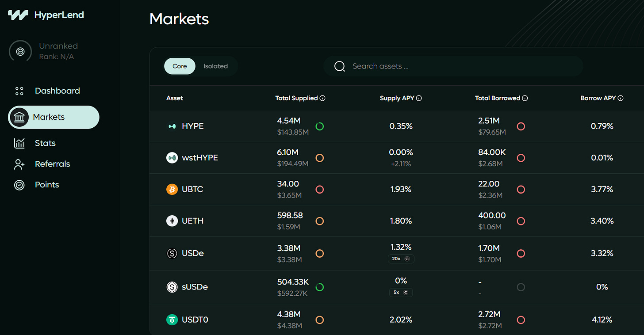
Task: Open Dashboard via its four-dot icon
Action: 19,91
